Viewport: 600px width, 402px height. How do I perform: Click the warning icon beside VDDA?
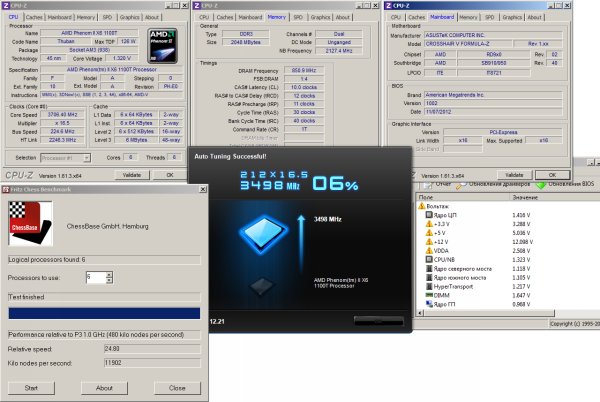tap(429, 251)
